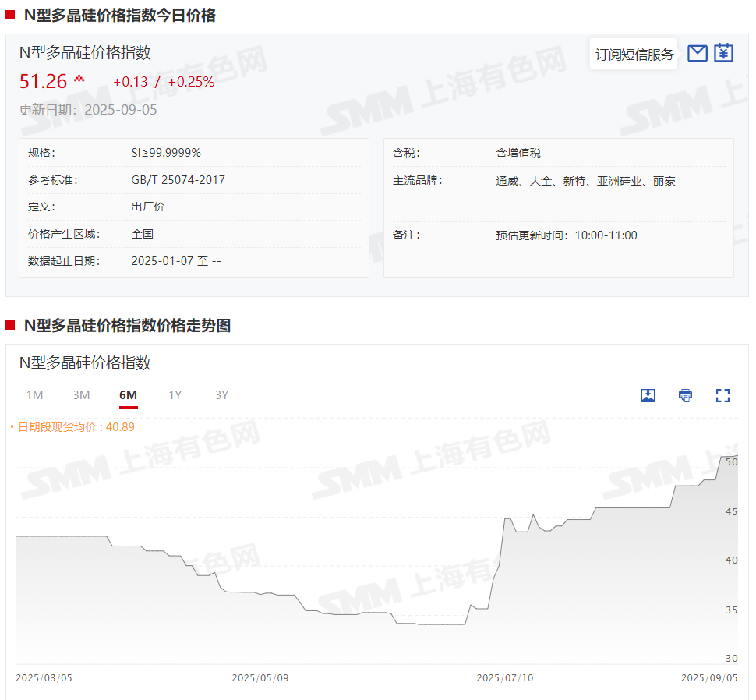Click the red square before 今日价格 heading
This screenshot has height=700, width=756.
[x=10, y=15]
